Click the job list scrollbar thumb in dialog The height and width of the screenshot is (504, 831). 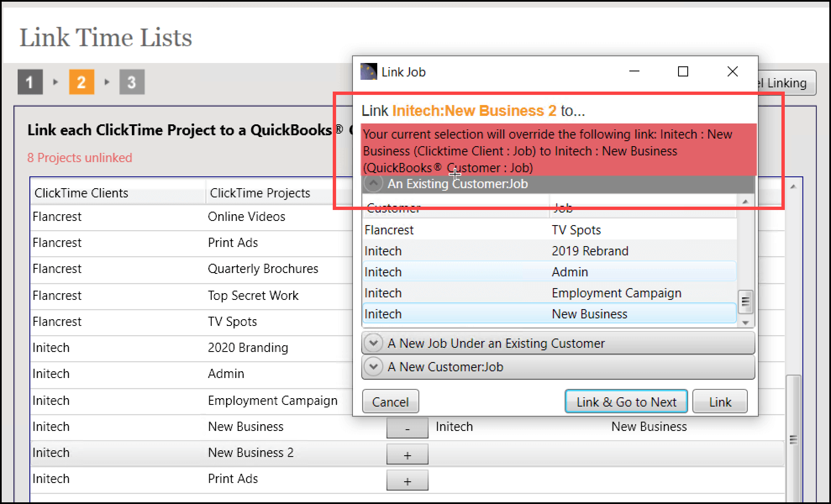(746, 302)
